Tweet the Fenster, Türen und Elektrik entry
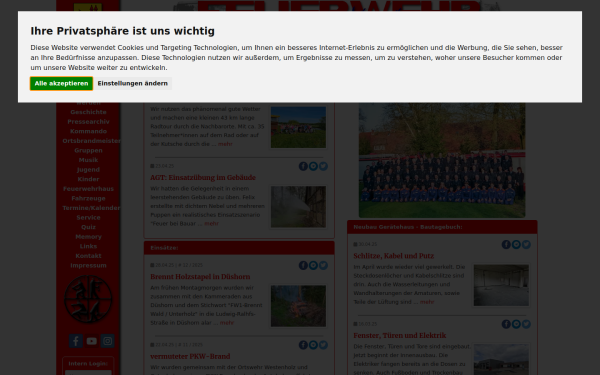 coord(526,324)
